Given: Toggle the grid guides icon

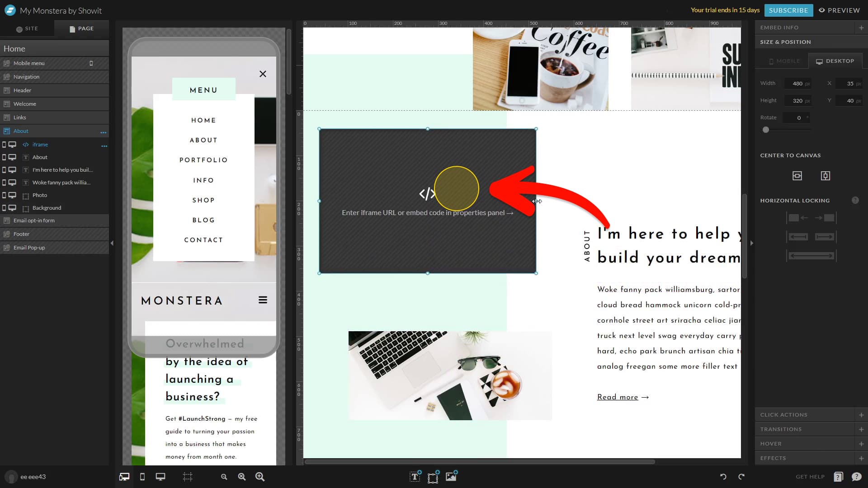Looking at the screenshot, I should 188,477.
